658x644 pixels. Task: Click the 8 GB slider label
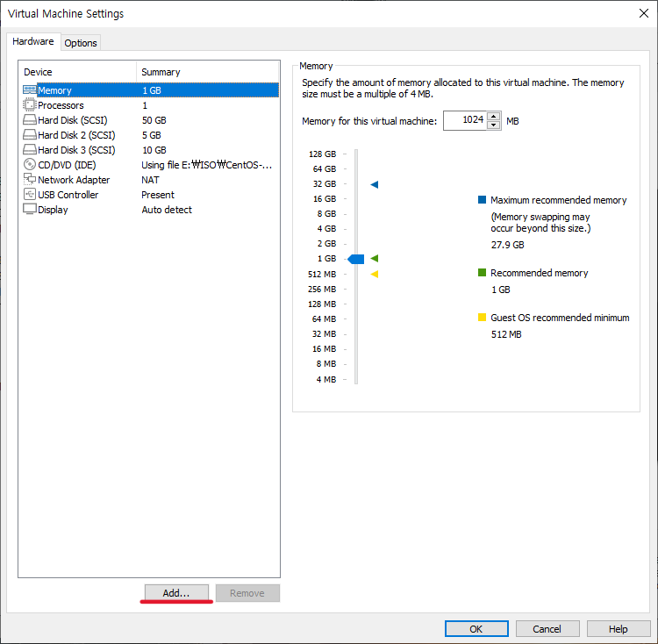[x=326, y=213]
